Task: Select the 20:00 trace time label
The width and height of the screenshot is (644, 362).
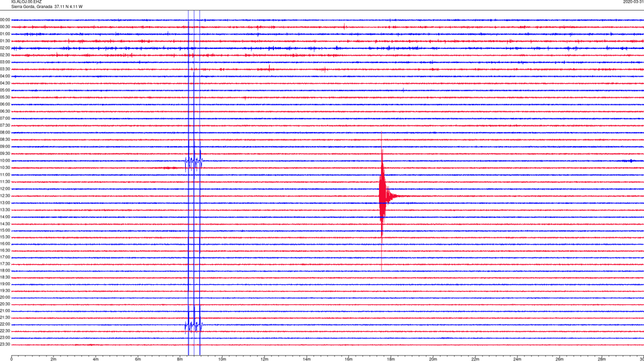Action: point(5,298)
